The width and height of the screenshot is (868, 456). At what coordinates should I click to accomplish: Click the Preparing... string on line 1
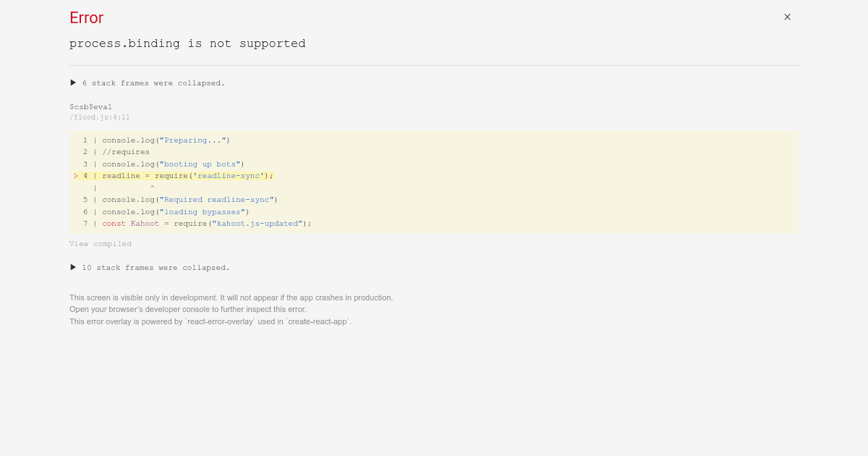[x=192, y=140]
